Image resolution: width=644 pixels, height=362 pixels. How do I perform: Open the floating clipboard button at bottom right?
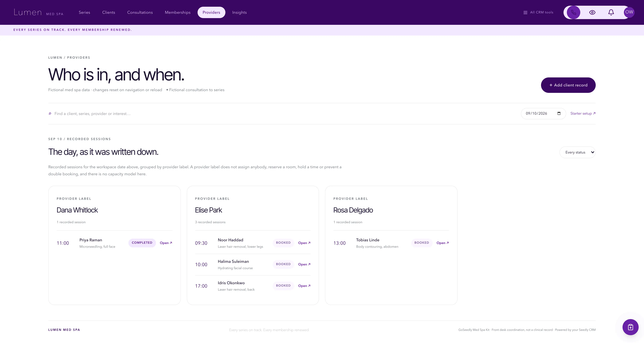coord(630,327)
